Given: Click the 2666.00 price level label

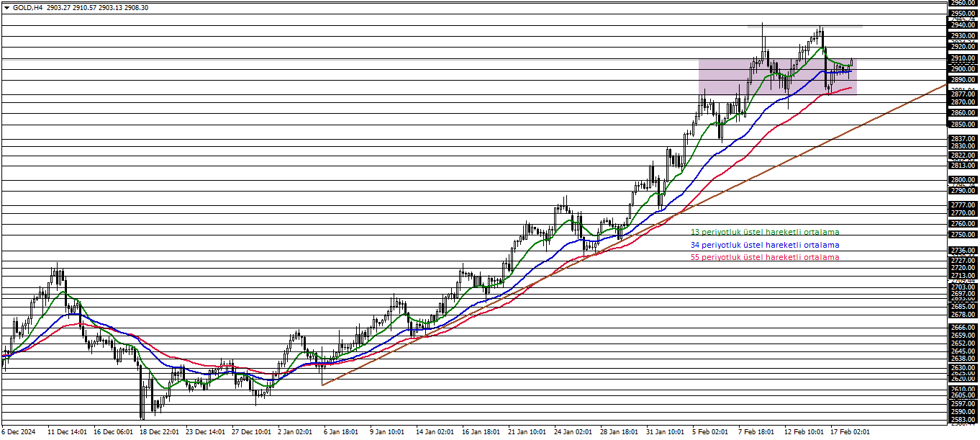Looking at the screenshot, I should click(x=963, y=327).
